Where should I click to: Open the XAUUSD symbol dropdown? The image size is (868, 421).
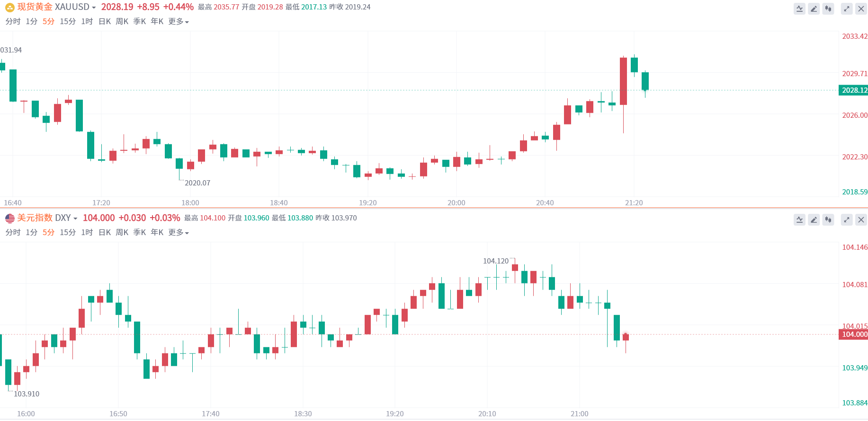tap(75, 7)
